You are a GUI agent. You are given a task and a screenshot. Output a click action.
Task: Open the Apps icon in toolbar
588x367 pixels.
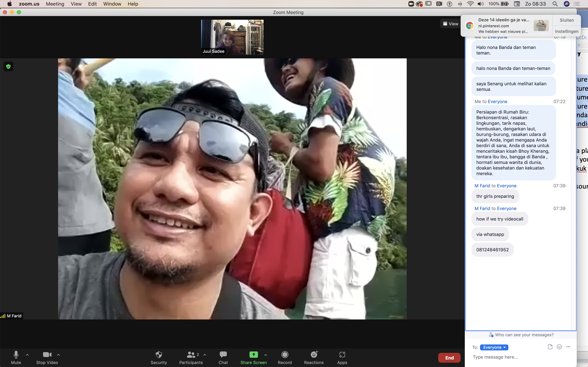point(342,357)
